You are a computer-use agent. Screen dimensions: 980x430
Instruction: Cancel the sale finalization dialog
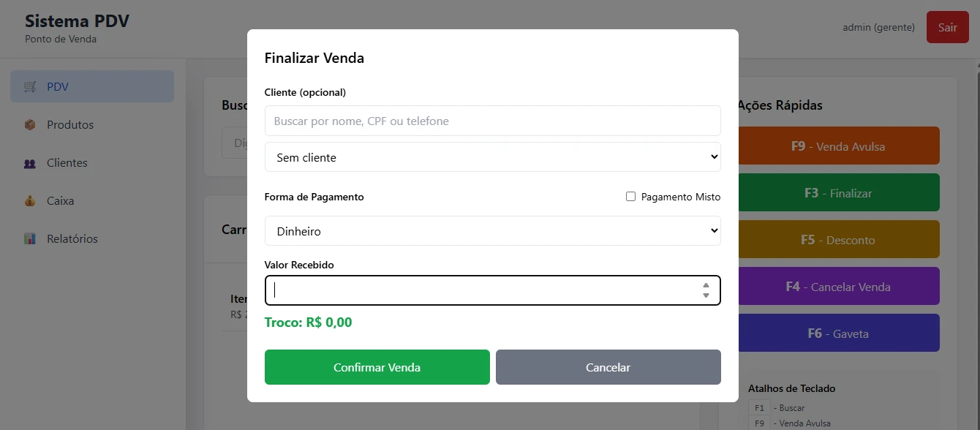[x=608, y=367]
